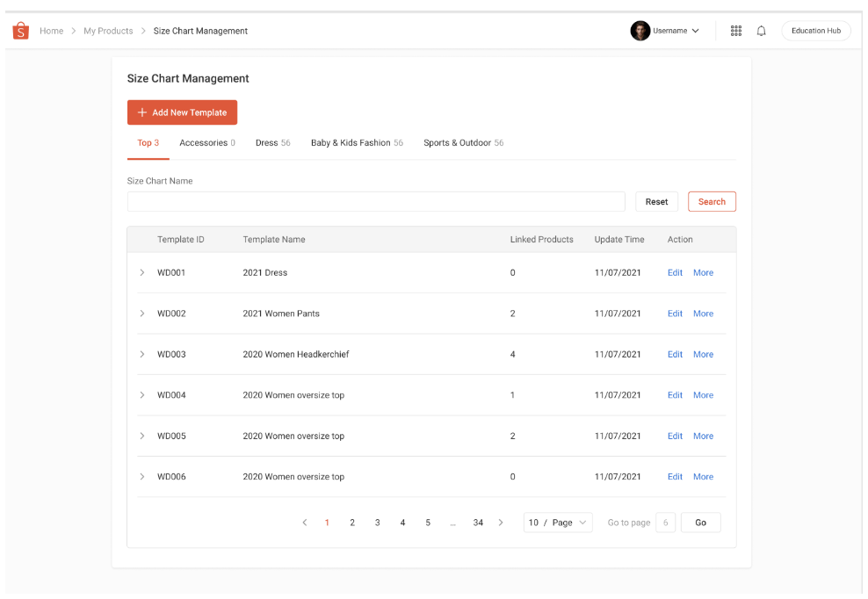Expand the WD006 oversize top row
868x599 pixels.
point(141,476)
